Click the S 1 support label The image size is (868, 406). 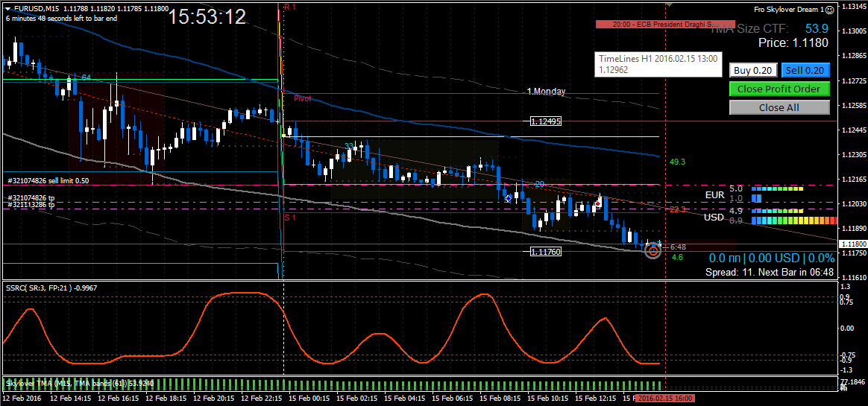[291, 218]
